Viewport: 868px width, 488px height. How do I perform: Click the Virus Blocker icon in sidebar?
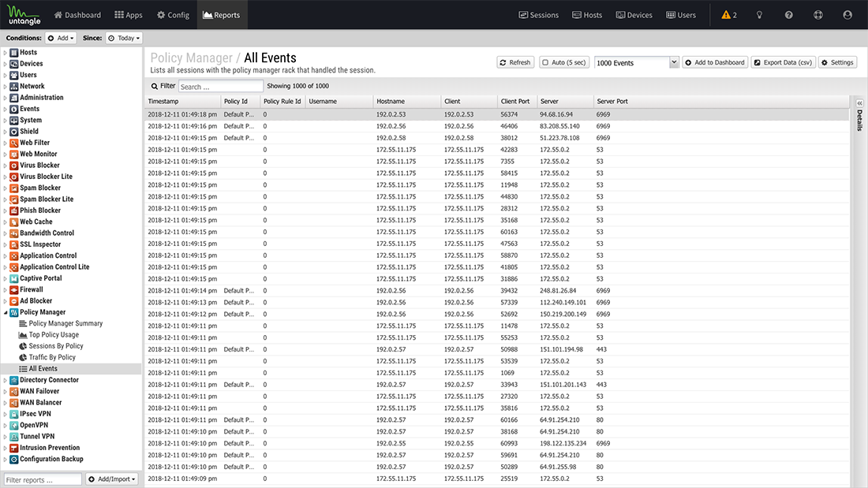14,166
